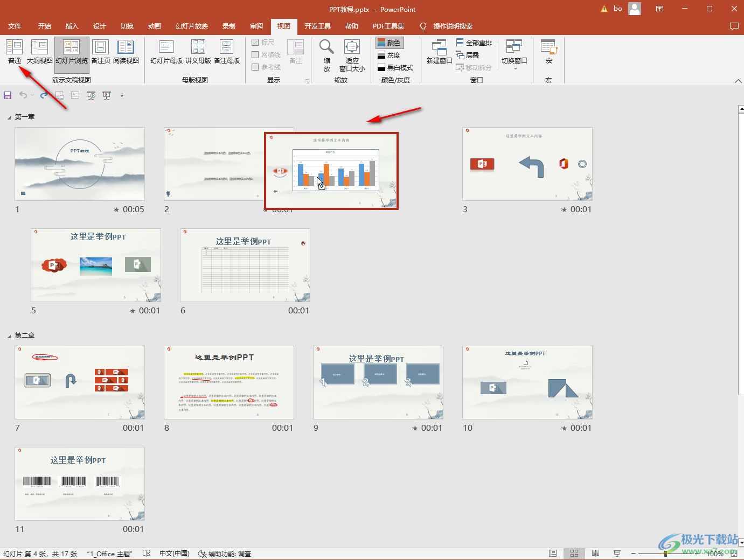This screenshot has width=744, height=560.
Task: Select slide 8 thumbnail with highlighted text
Action: click(229, 382)
